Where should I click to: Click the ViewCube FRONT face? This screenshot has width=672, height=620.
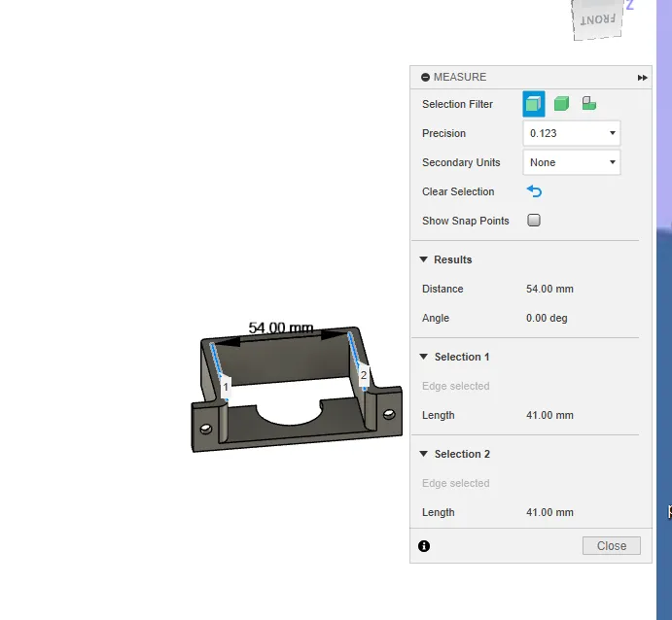[597, 19]
